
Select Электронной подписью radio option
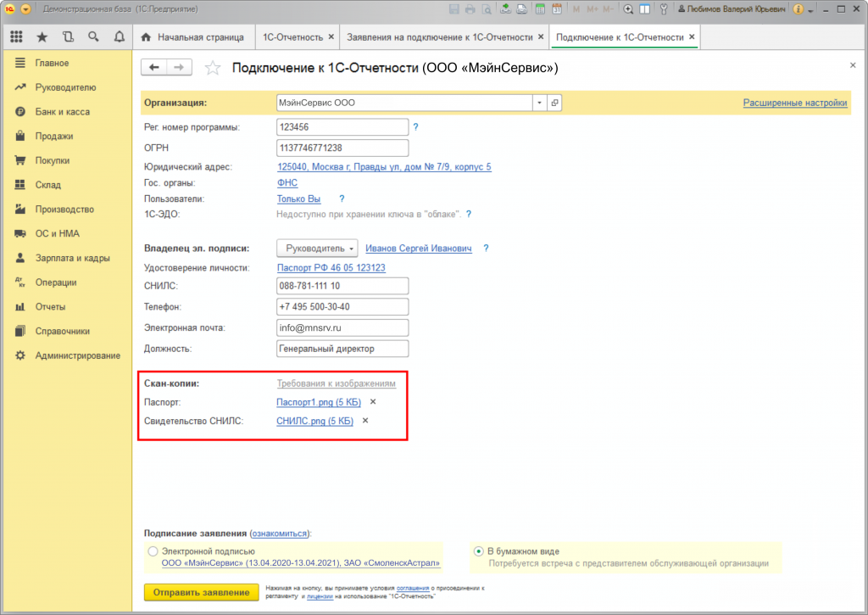pos(153,551)
